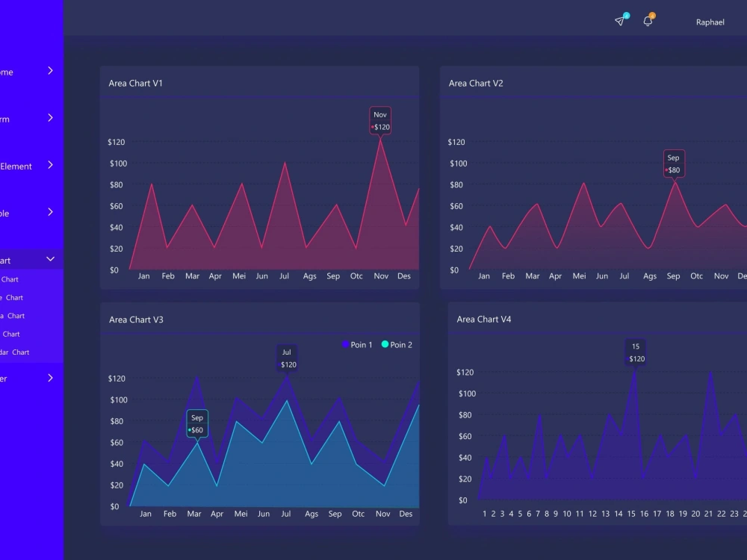Viewport: 747px width, 560px height.
Task: Open the Radar Chart submenu entry
Action: (14, 352)
